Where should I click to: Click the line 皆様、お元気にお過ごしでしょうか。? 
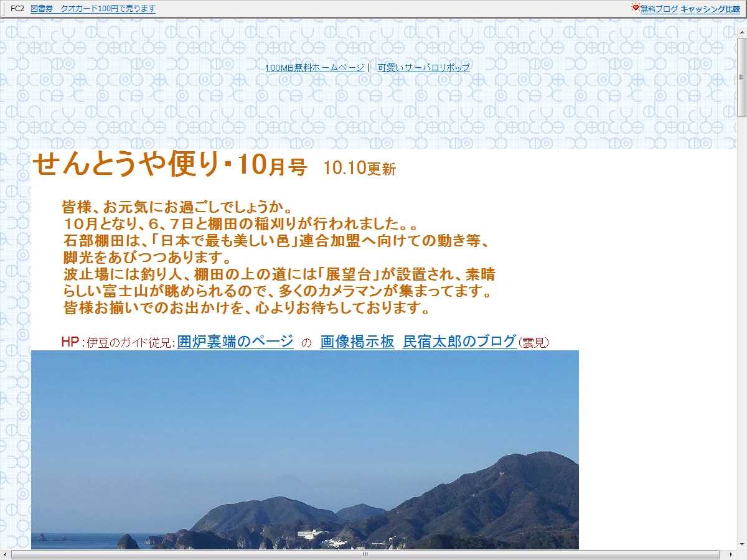pos(177,206)
